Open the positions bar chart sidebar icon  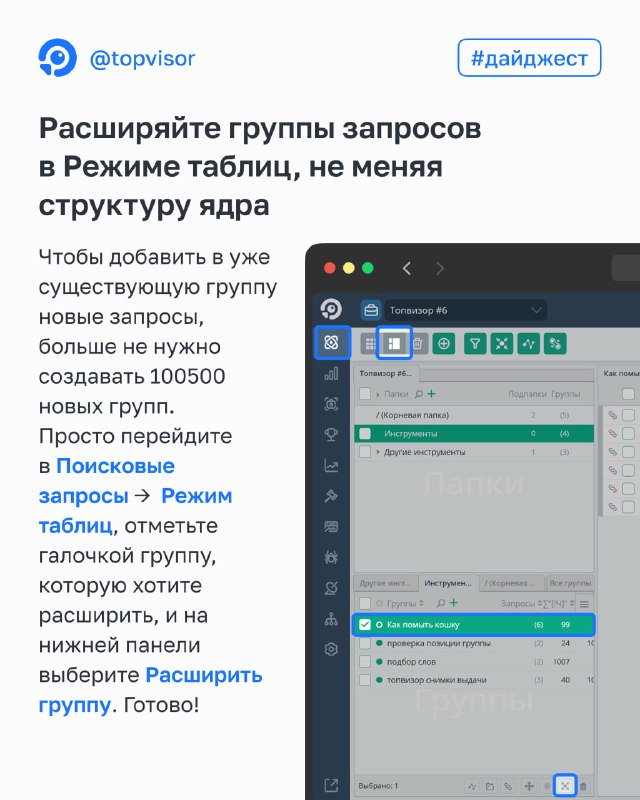331,373
